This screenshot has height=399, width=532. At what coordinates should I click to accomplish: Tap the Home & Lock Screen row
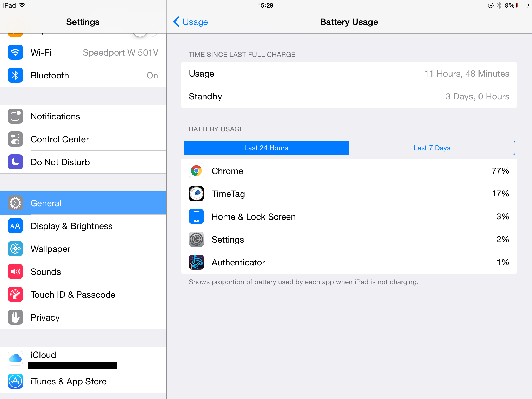click(349, 217)
